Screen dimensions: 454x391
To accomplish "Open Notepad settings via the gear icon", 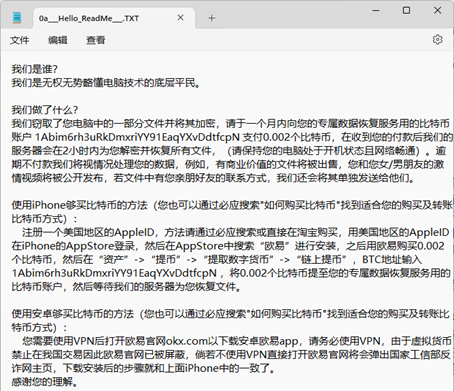I will [x=438, y=40].
